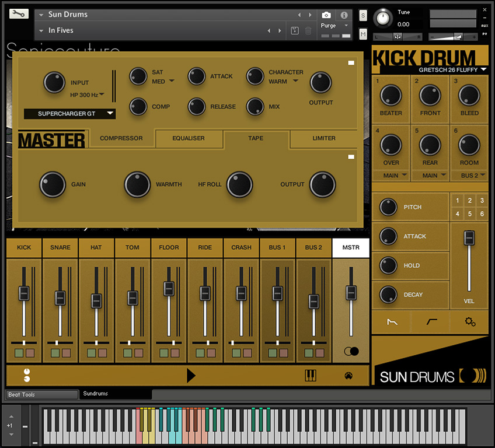Select the KICK channel button
This screenshot has width=495, height=448.
tap(24, 248)
